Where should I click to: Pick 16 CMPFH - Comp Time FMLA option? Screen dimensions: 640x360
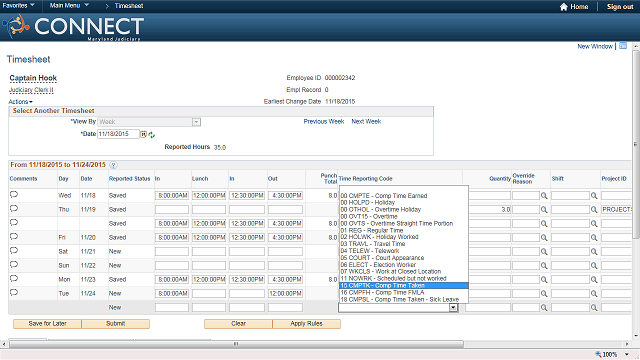pos(404,292)
